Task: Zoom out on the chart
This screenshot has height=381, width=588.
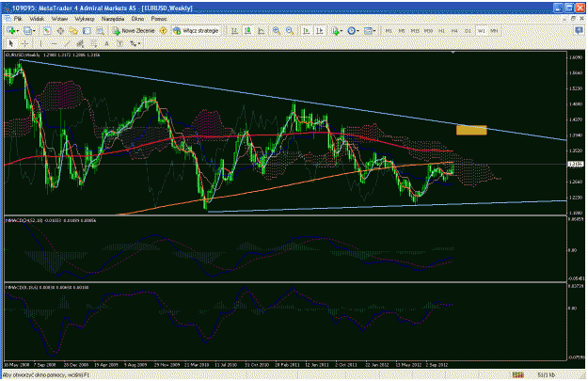Action: [290, 31]
